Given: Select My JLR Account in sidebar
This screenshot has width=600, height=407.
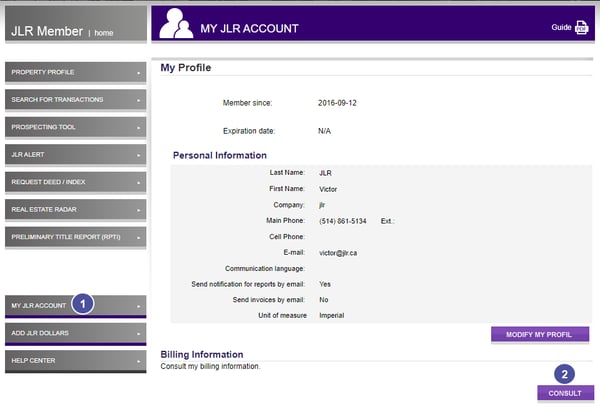Looking at the screenshot, I should click(75, 306).
